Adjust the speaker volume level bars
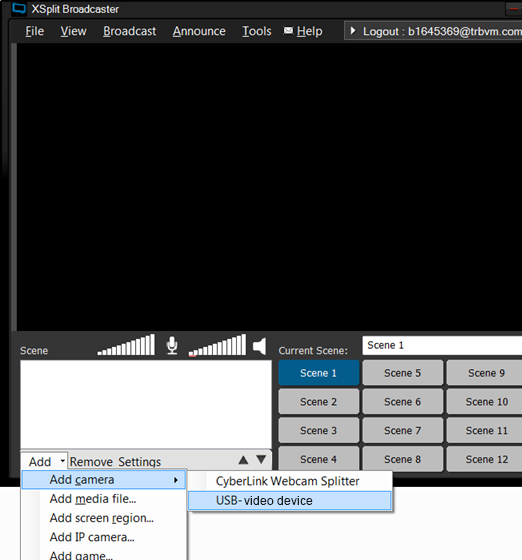 (x=217, y=345)
